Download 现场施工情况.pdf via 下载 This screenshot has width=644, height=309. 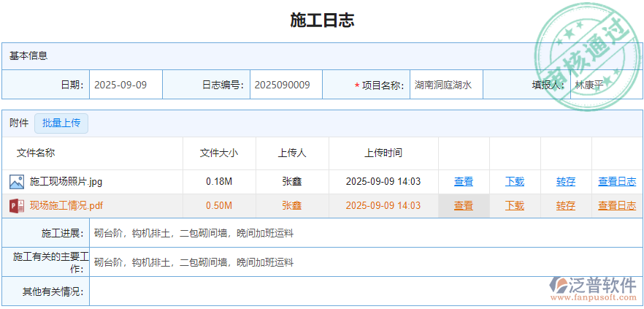tap(515, 206)
